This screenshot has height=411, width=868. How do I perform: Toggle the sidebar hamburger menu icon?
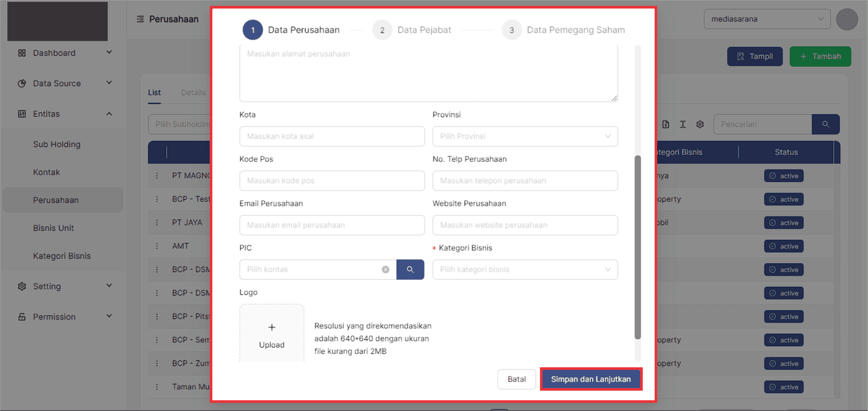tap(140, 19)
